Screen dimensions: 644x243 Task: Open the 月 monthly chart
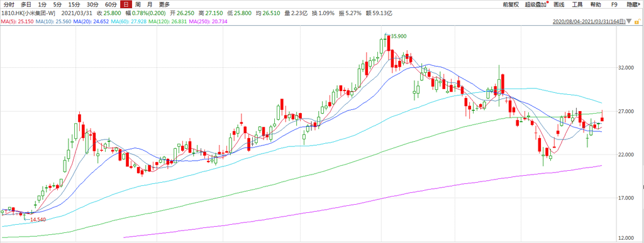pyautogui.click(x=150, y=5)
